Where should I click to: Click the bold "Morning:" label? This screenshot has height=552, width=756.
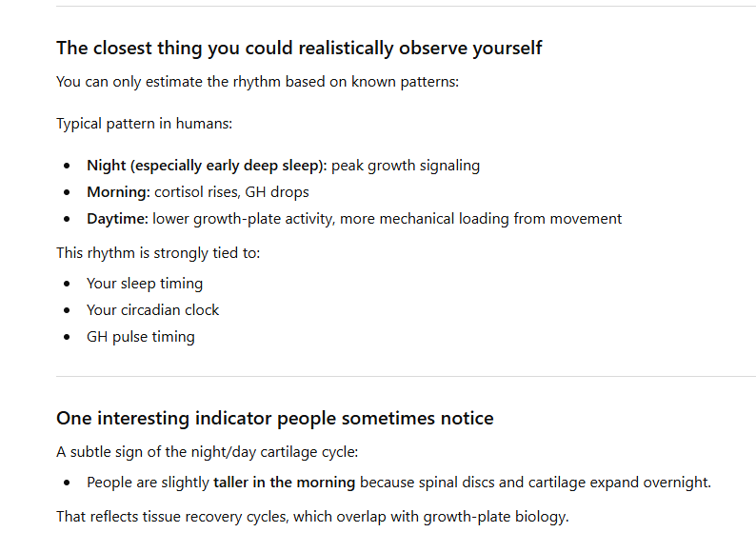point(118,192)
